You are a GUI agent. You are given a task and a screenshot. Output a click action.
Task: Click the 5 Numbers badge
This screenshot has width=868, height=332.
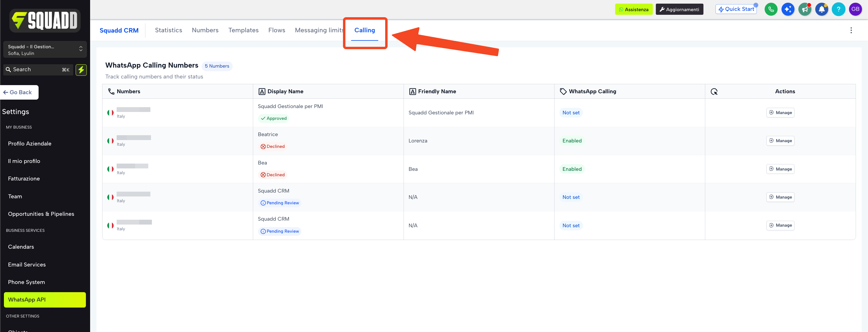tap(217, 66)
